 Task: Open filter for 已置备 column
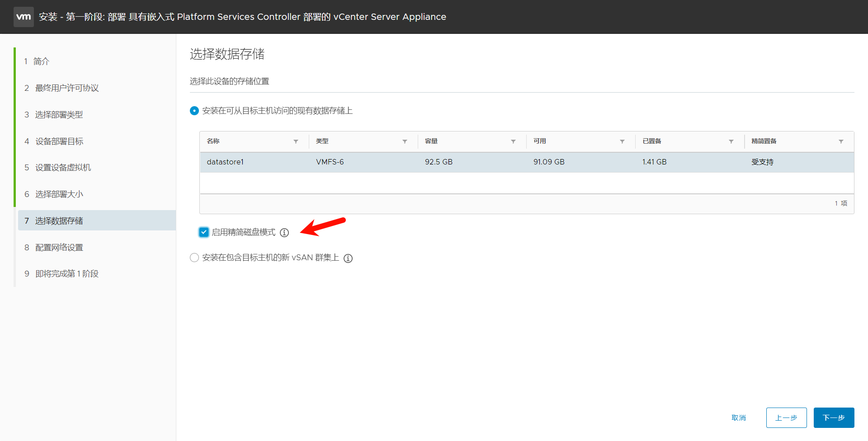731,141
